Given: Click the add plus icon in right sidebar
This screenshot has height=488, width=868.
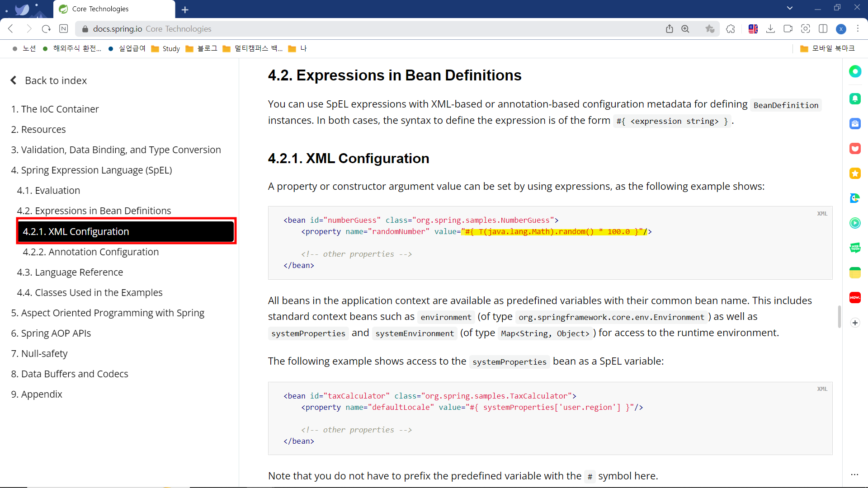Looking at the screenshot, I should tap(855, 323).
